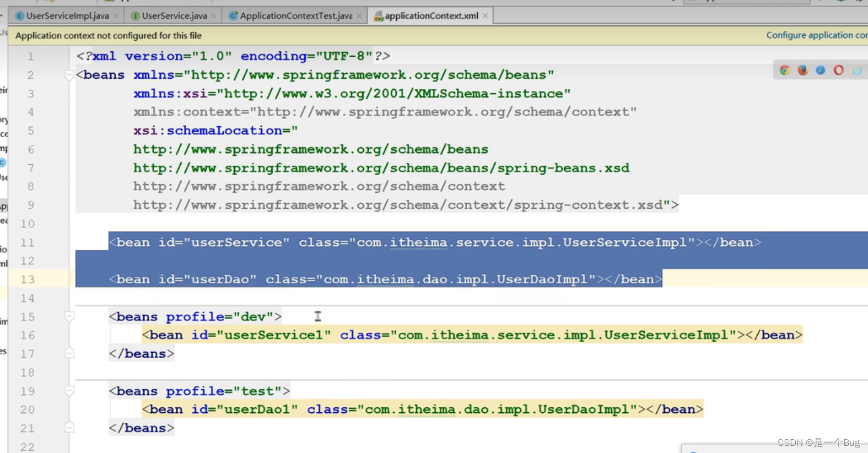868x453 pixels.
Task: Click fold end marker on line 21
Action: pyautogui.click(x=69, y=428)
